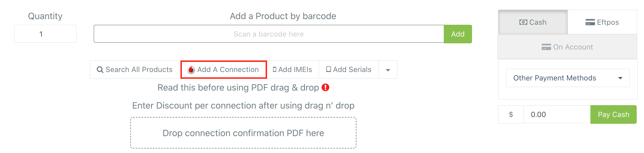Open the Add A Connection button

pyautogui.click(x=224, y=69)
